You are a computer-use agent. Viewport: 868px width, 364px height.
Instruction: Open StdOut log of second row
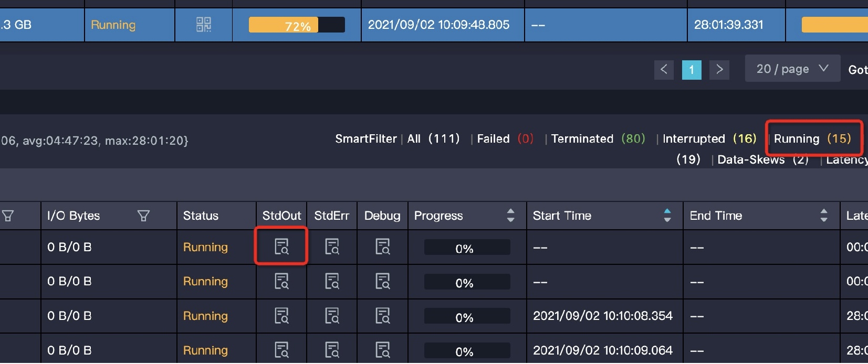[x=282, y=281]
